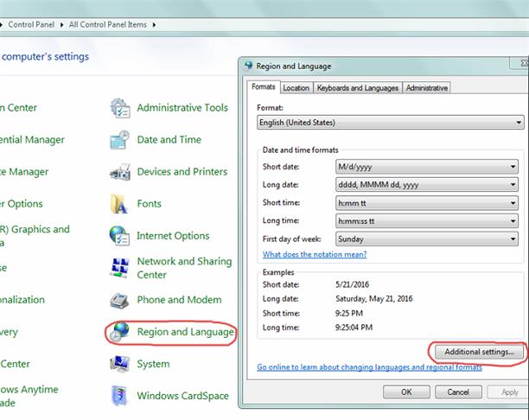Click the Devices and Printers icon
This screenshot has height=420, width=529.
pyautogui.click(x=120, y=172)
